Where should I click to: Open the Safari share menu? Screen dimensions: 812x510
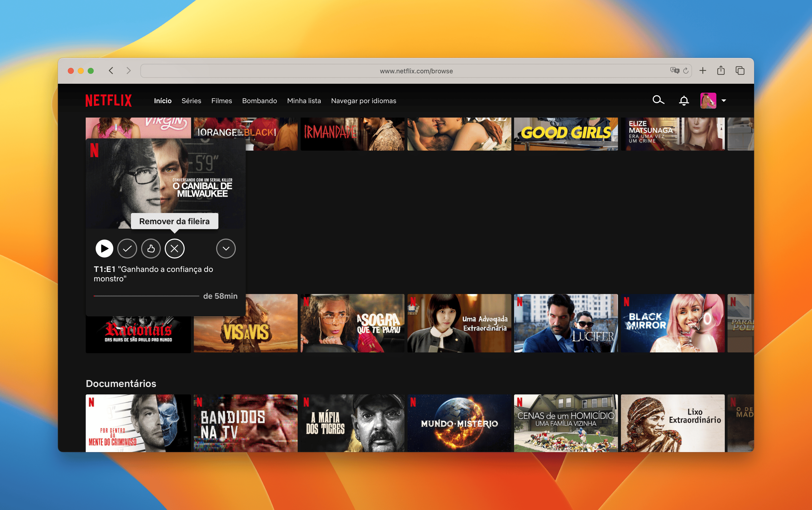coord(721,70)
